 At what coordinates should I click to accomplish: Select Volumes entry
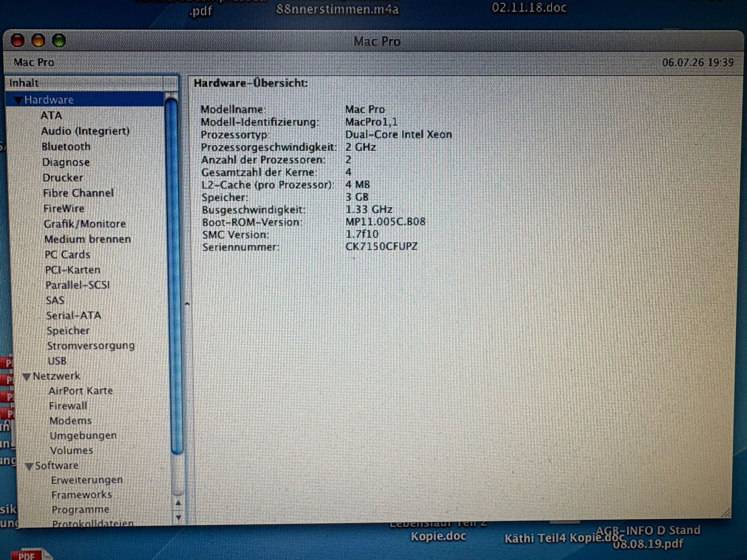point(72,450)
